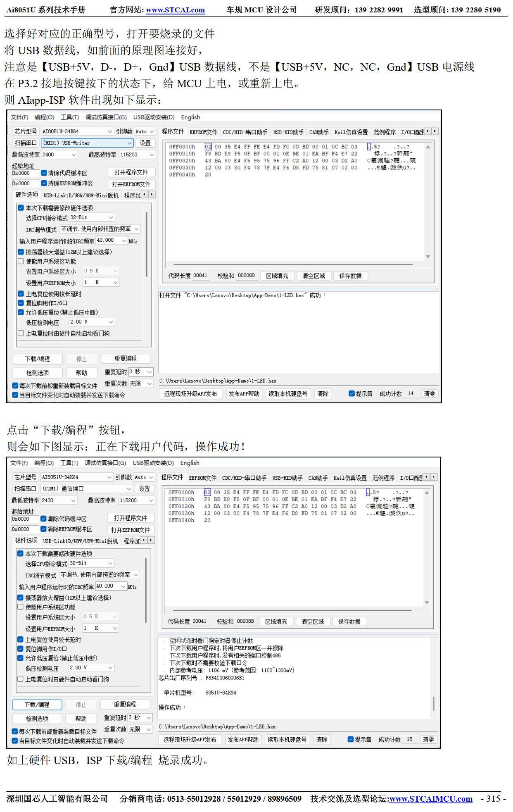Click 清零 button beside 成功计数 14
This screenshot has width=513, height=812.
pyautogui.click(x=430, y=394)
